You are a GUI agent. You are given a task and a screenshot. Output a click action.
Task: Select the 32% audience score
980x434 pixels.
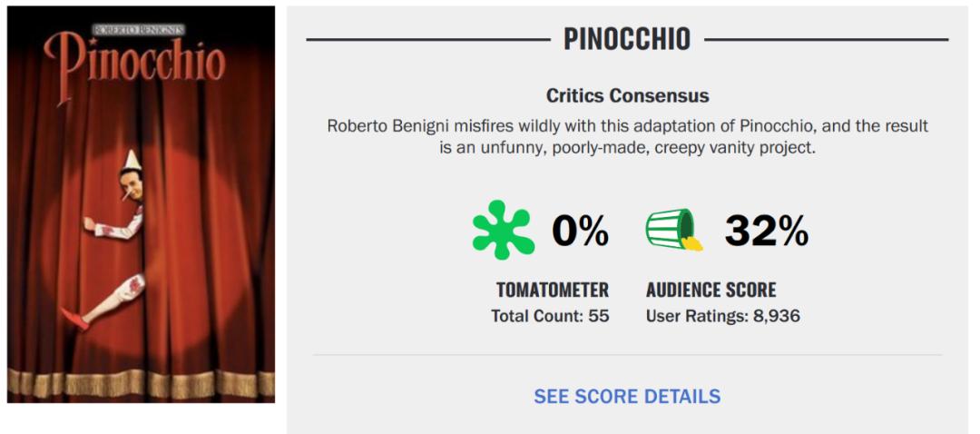point(766,232)
